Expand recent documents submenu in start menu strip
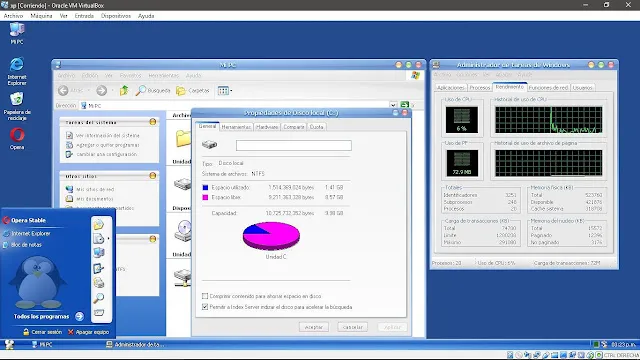 click(108, 238)
